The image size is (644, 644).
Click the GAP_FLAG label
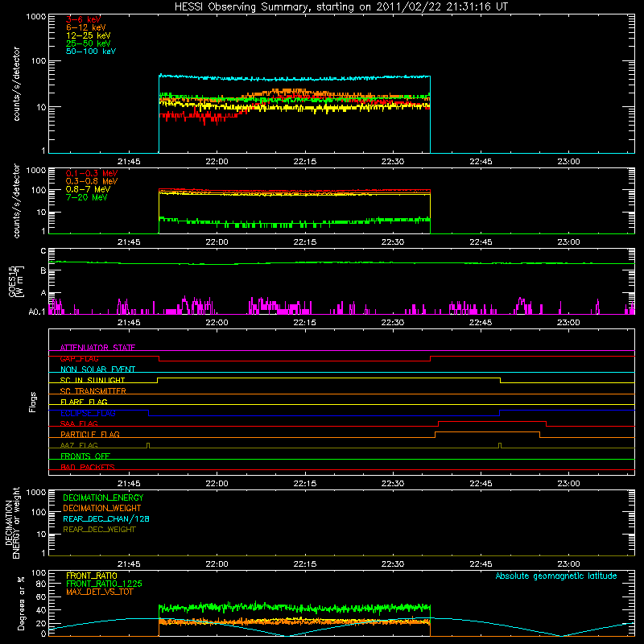(79, 358)
